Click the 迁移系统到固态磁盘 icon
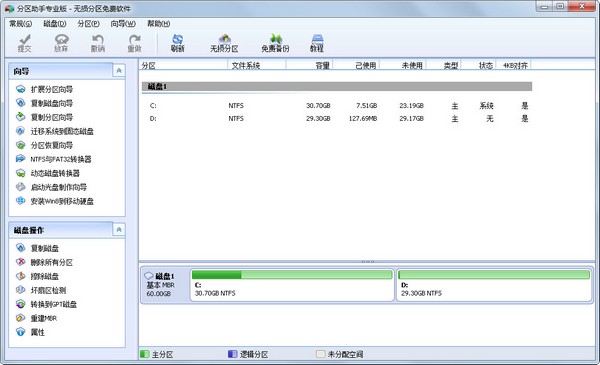The width and height of the screenshot is (600, 365). click(21, 131)
